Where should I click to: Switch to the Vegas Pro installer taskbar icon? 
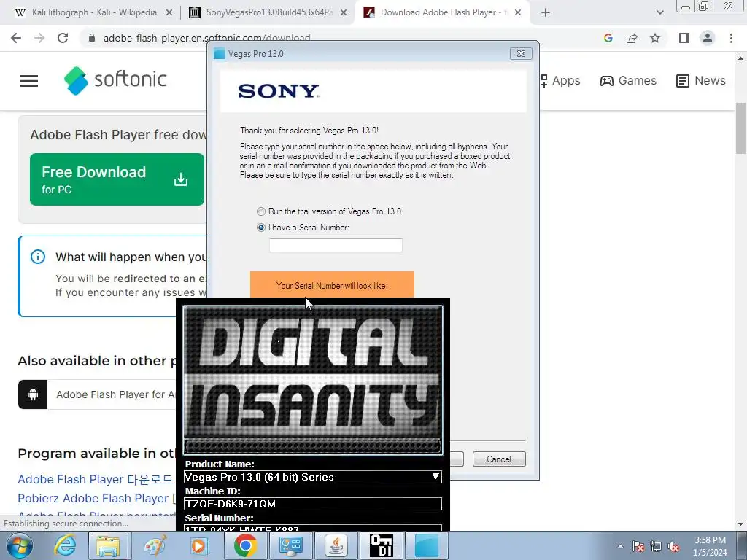(427, 545)
